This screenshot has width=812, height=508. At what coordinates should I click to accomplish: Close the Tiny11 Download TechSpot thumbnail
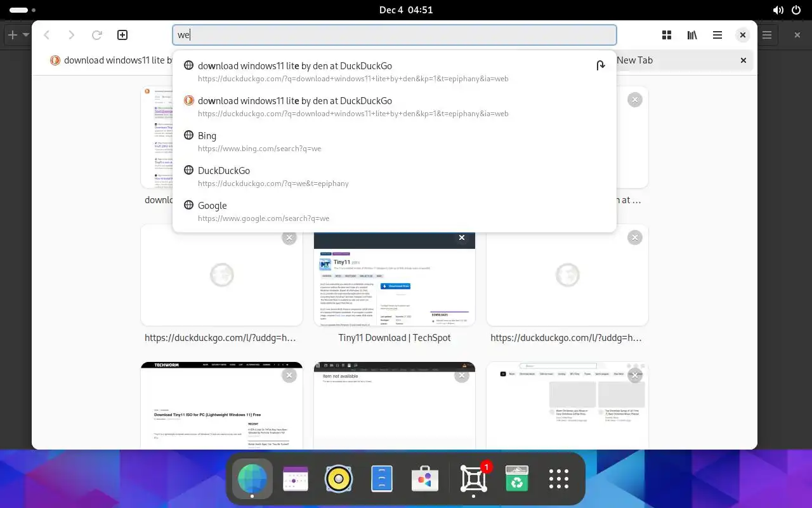462,237
